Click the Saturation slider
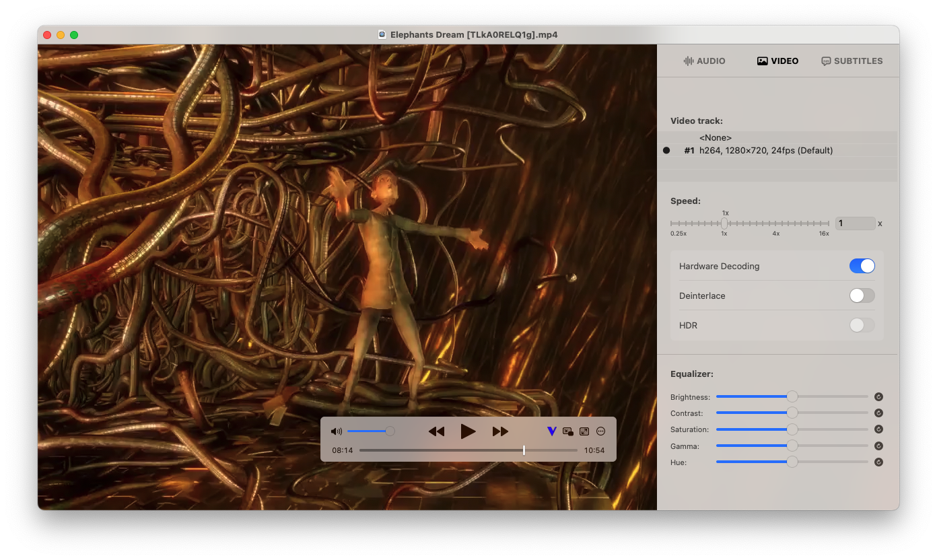Screen dimensions: 937x560 coord(792,429)
